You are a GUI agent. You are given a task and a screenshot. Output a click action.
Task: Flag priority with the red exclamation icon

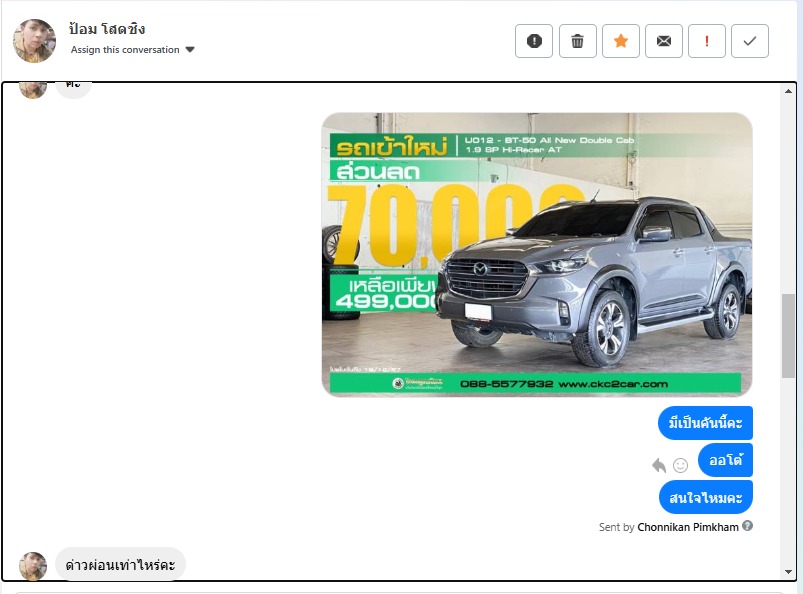707,41
